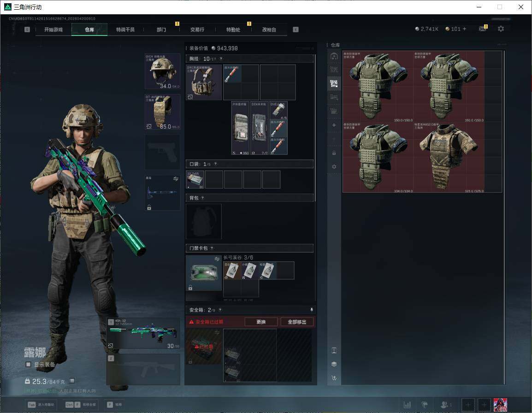
Task: Select the expired safe box thumbnail
Action: 204,347
